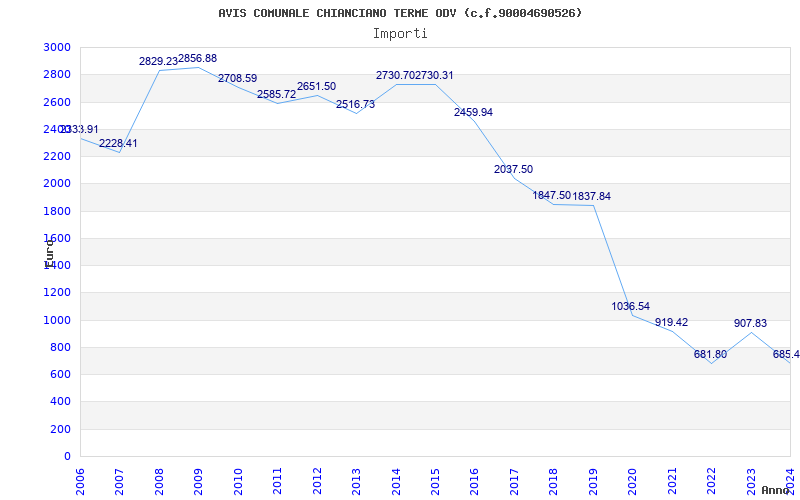Click the 2228.41 data label
Viewport: 800px width, 500px height.
[118, 144]
